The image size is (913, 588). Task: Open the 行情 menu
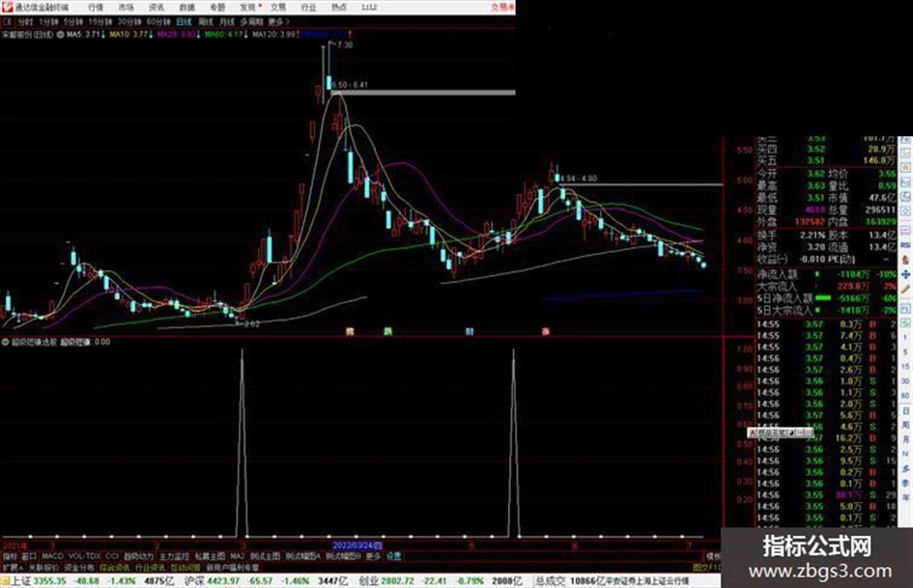96,8
